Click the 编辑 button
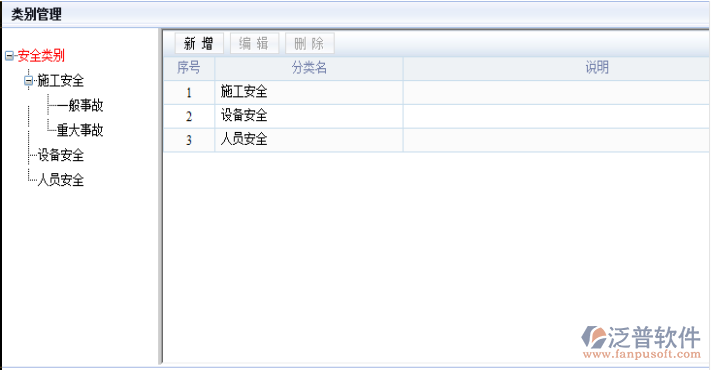The height and width of the screenshot is (370, 711). [x=254, y=44]
